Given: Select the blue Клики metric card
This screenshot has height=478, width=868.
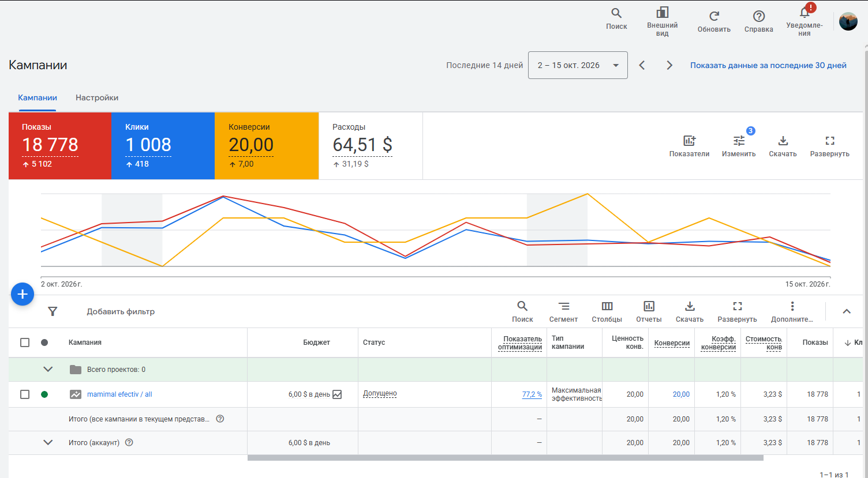Looking at the screenshot, I should tap(163, 146).
